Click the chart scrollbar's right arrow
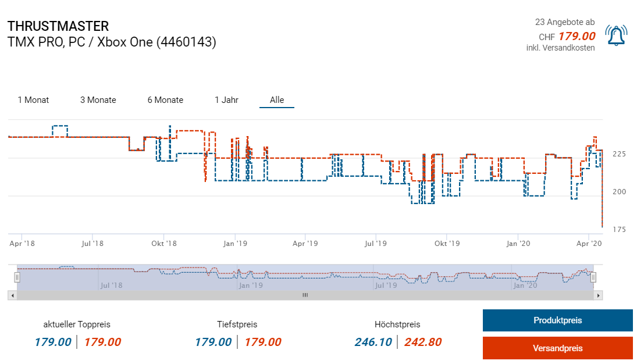This screenshot has height=364, width=637. (599, 295)
